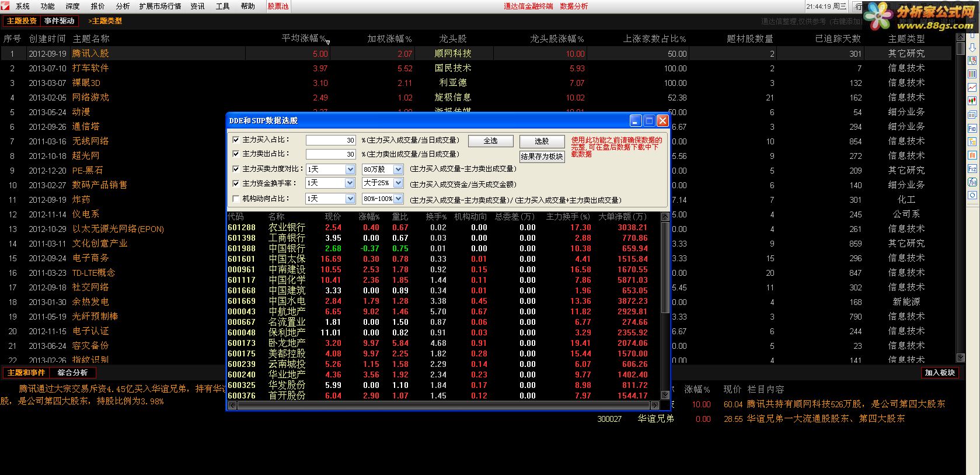Open the red line chart icon in sidebar

click(x=972, y=88)
